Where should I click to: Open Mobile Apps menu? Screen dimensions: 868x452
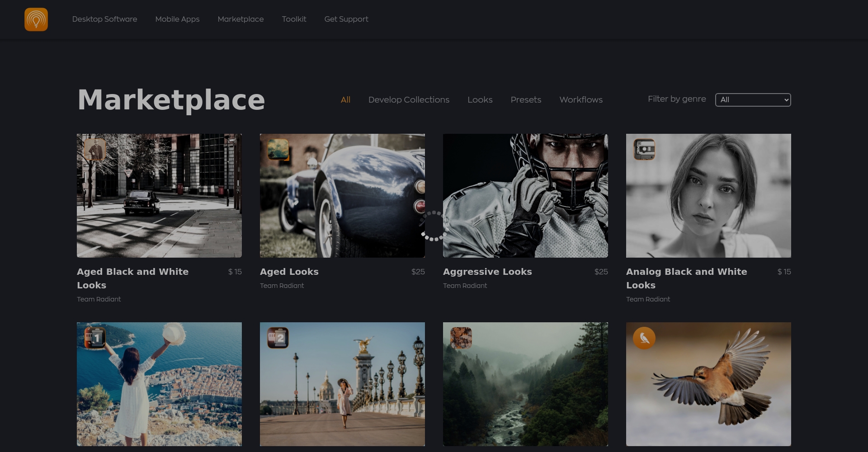[x=177, y=19]
